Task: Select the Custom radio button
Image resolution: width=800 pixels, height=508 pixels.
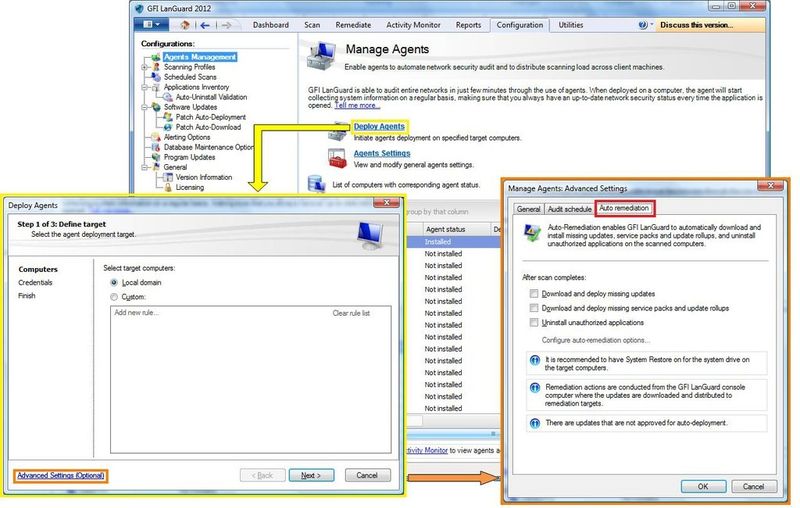Action: [114, 297]
